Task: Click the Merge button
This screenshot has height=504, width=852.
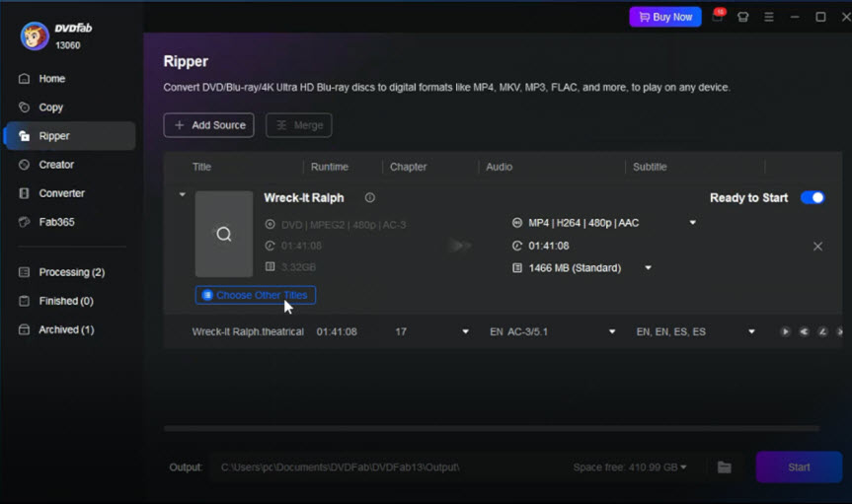Action: coord(299,125)
